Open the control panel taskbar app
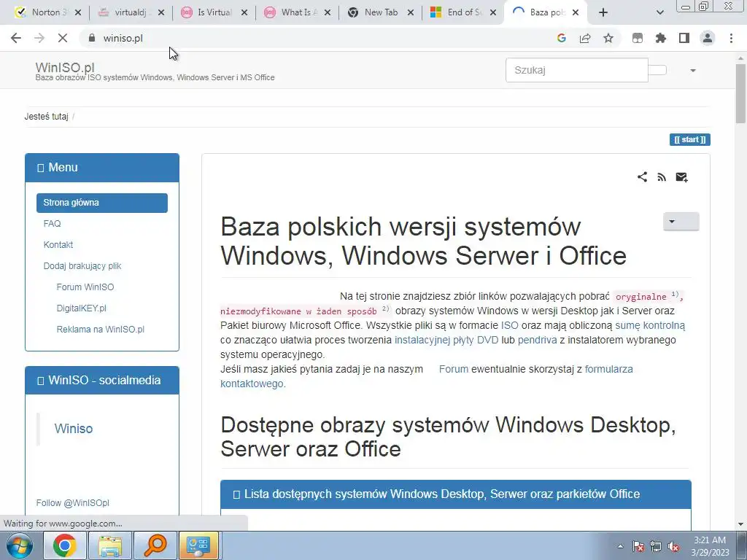Image resolution: width=747 pixels, height=560 pixels. (x=198, y=545)
